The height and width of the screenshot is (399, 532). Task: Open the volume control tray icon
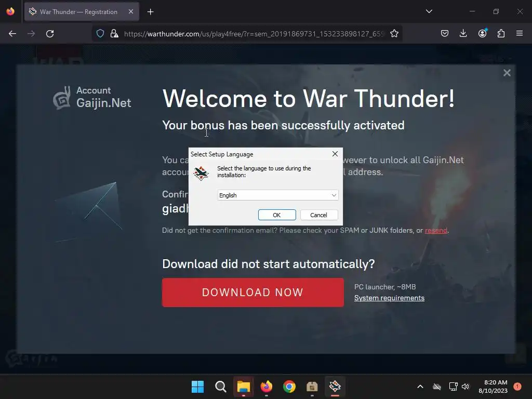465,387
